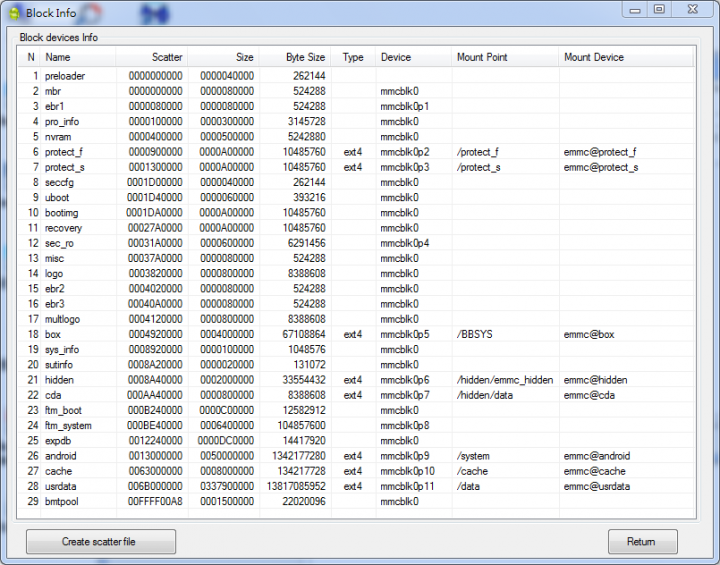Select the sutinfo row
Viewport: 720px width, 565px height.
coord(356,364)
